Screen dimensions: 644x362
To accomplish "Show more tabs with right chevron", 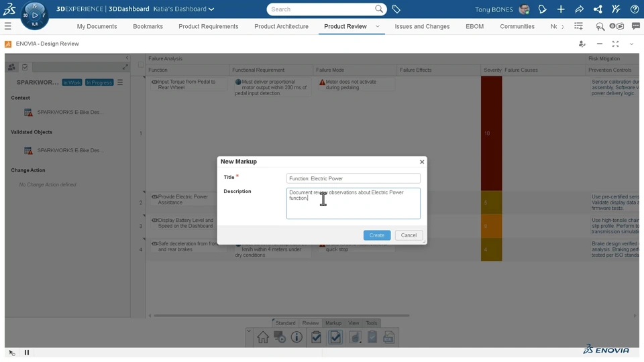I will click(x=563, y=27).
